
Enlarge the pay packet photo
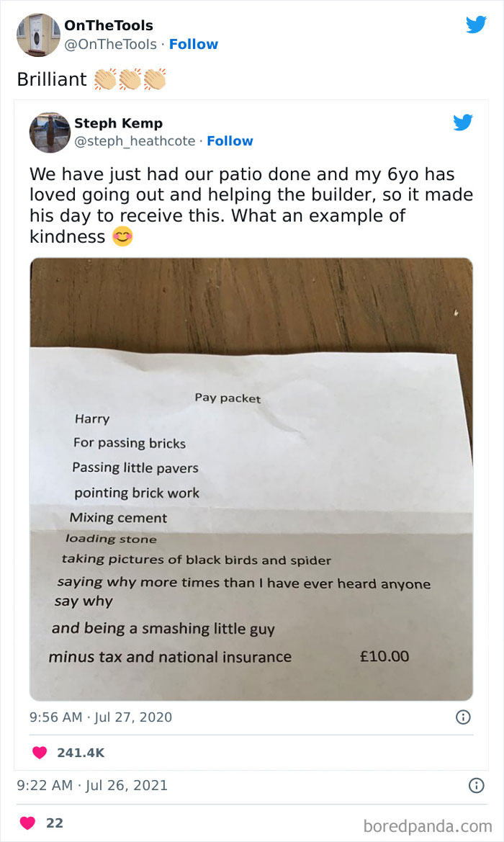[x=251, y=478]
